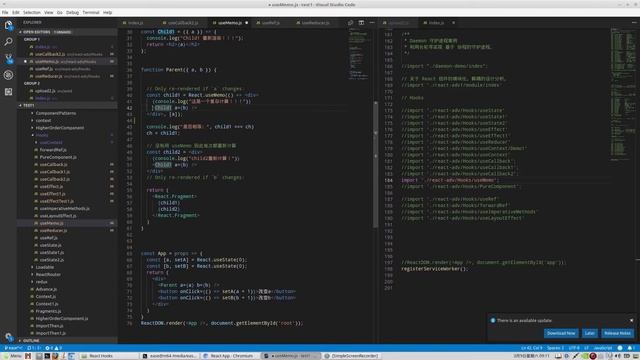Click the feedback smiley in status bar
640x360 pixels.
pyautogui.click(x=620, y=348)
